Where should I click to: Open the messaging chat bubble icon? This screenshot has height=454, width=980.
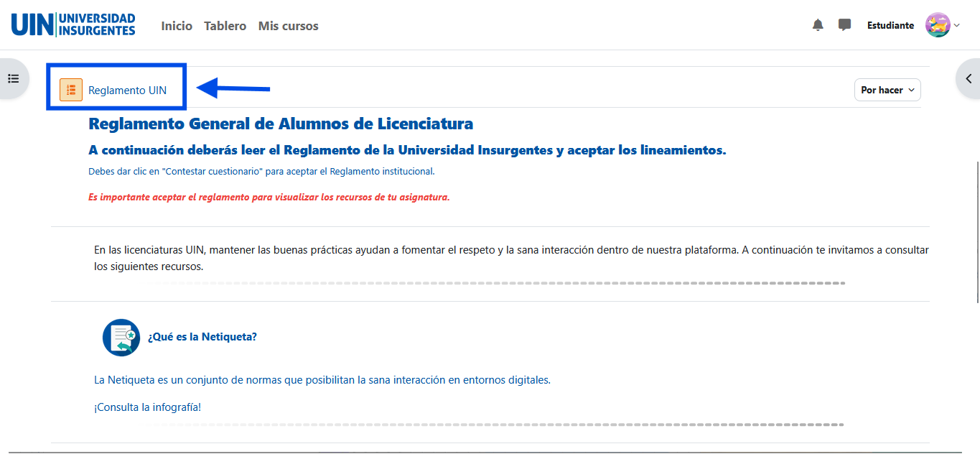click(x=844, y=25)
